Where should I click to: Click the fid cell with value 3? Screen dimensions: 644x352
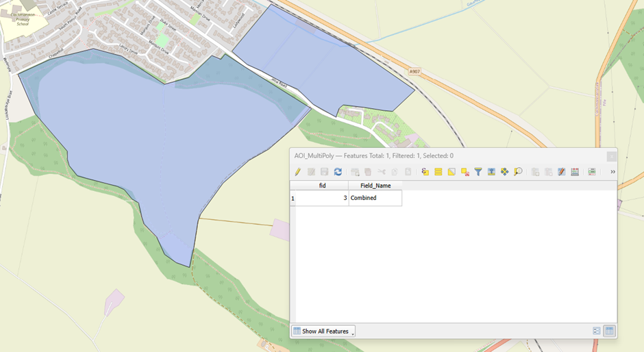click(322, 198)
